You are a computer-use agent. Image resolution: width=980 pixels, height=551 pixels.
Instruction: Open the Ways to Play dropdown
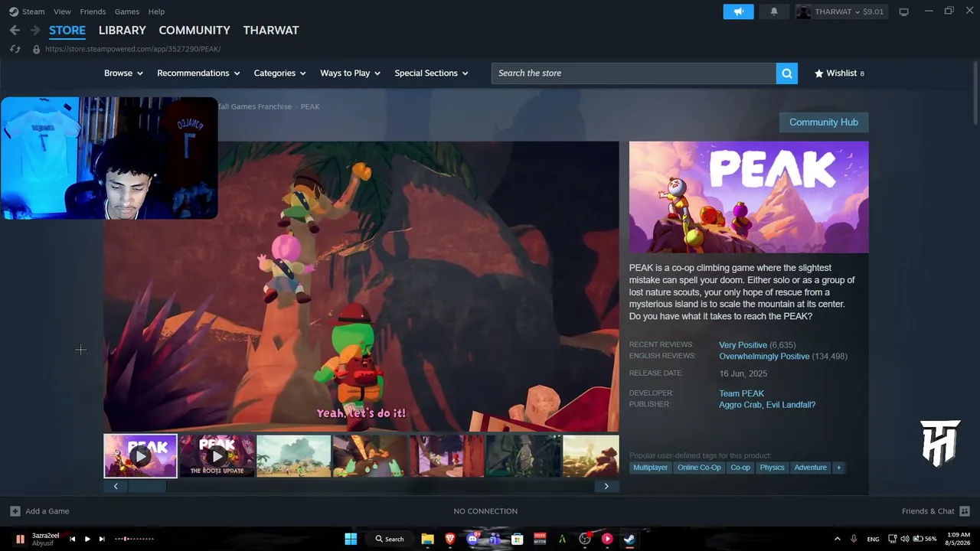click(351, 73)
